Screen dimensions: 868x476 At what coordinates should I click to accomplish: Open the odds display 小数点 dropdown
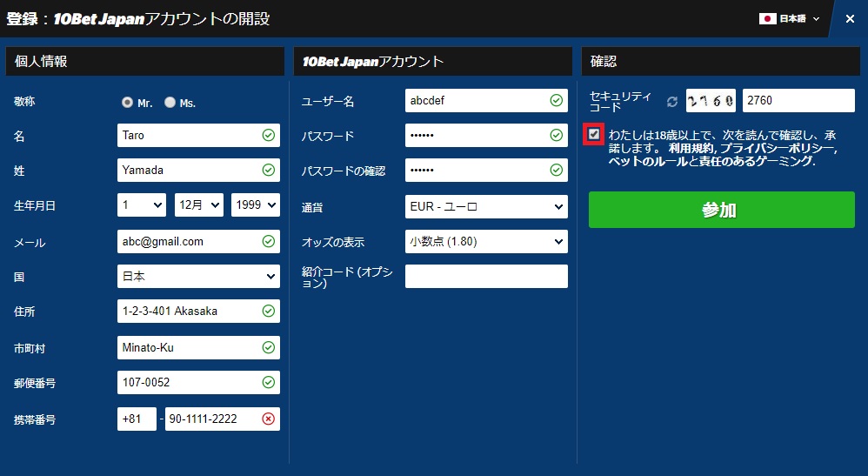(486, 242)
